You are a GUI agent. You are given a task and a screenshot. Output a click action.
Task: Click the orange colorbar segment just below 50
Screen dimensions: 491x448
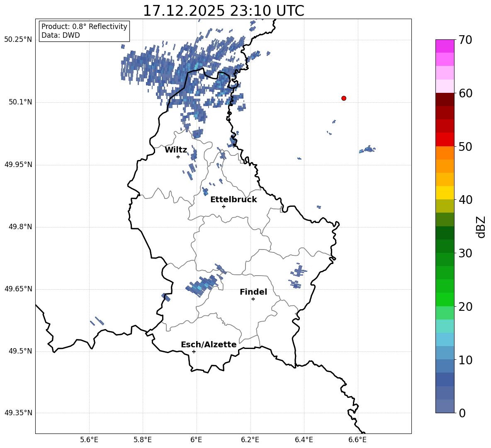coord(445,153)
